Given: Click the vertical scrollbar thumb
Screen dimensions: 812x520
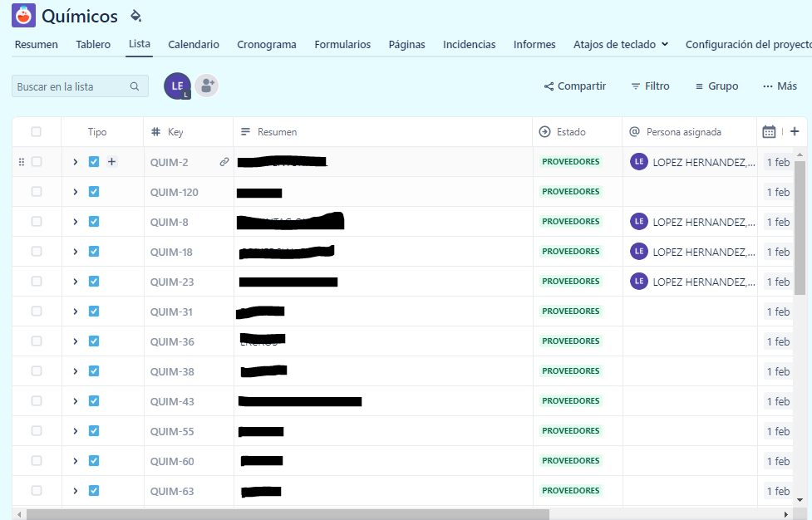Looking at the screenshot, I should point(800,228).
